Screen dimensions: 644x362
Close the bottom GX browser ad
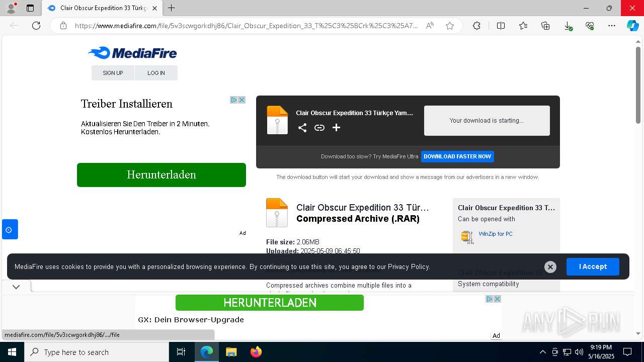[x=497, y=299]
